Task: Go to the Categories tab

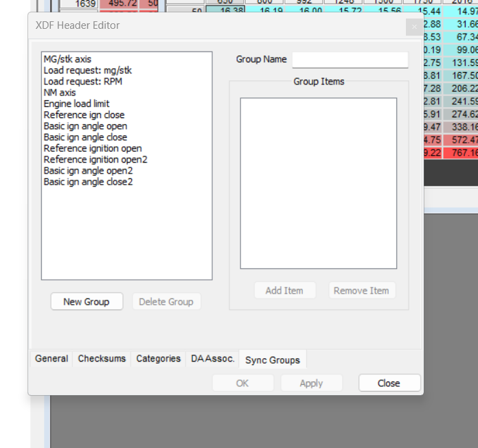Action: [158, 359]
